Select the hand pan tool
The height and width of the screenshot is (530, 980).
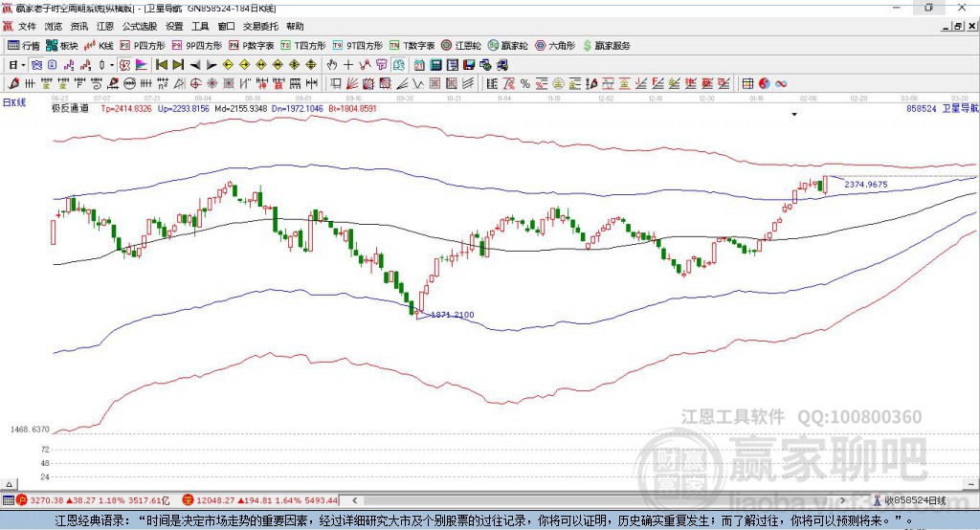coord(331,65)
